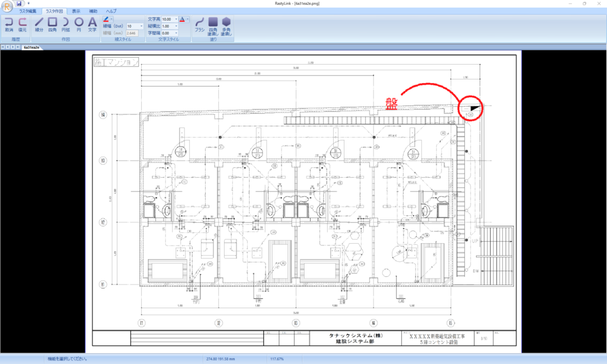This screenshot has height=364, width=607.
Task: Click the disabled 線幅 (mm) 2.646 field
Action: pyautogui.click(x=132, y=33)
